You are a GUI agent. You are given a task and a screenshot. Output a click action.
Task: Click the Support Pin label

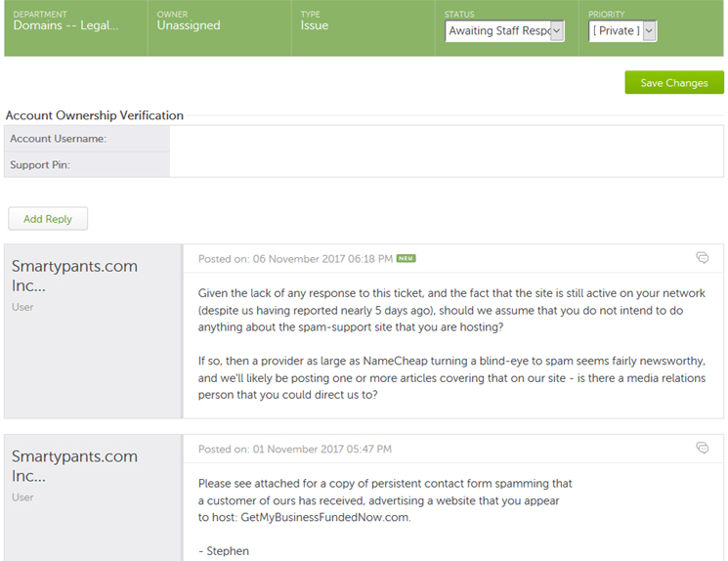pos(40,165)
